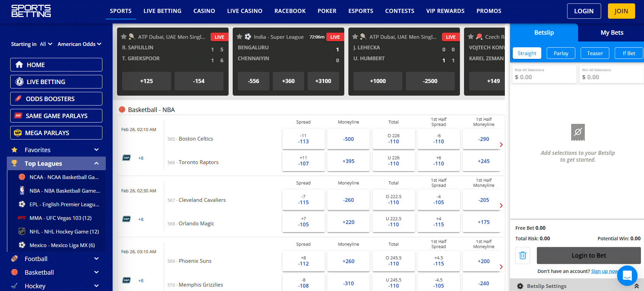
Task: Pick T. Griekspoor live odds -154
Action: pos(199,81)
